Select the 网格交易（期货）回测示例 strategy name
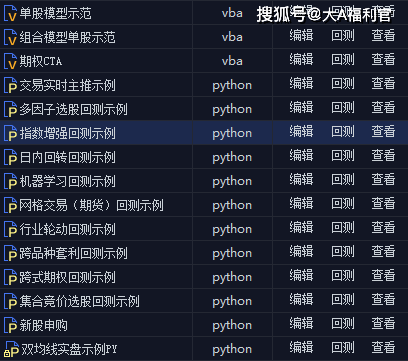 click(91, 205)
